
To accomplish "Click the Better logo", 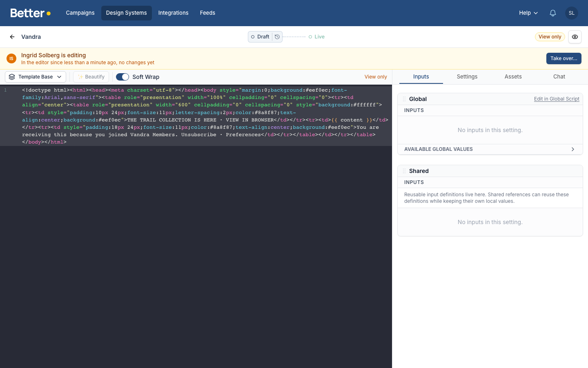I will coord(31,13).
